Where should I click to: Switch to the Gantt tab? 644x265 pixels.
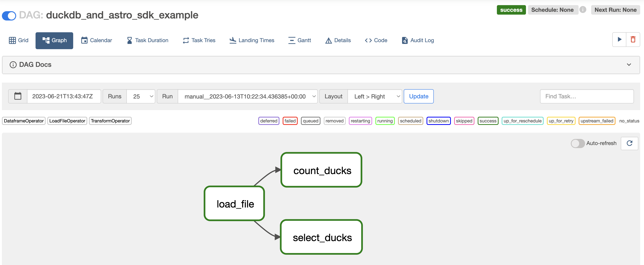[x=300, y=40]
